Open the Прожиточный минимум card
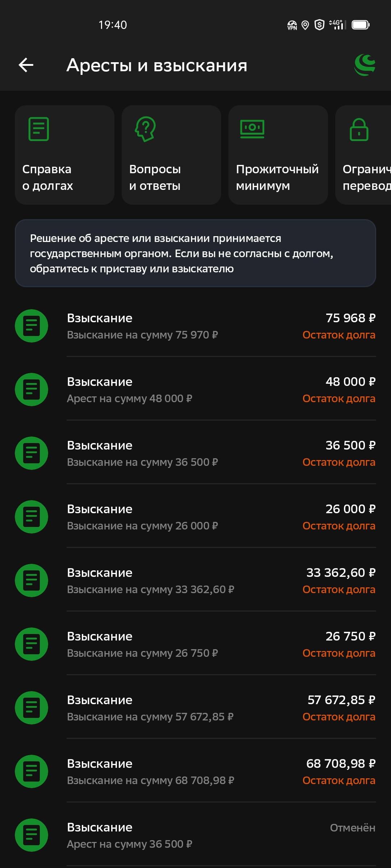 [278, 155]
